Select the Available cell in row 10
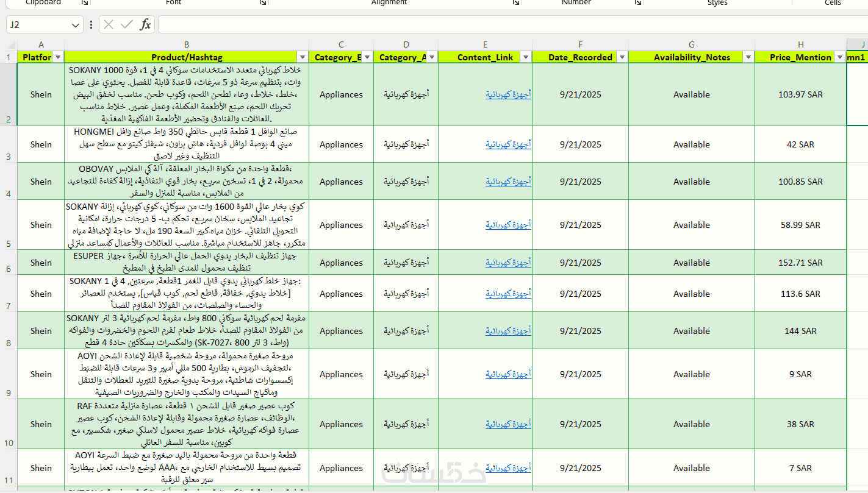 coord(692,424)
